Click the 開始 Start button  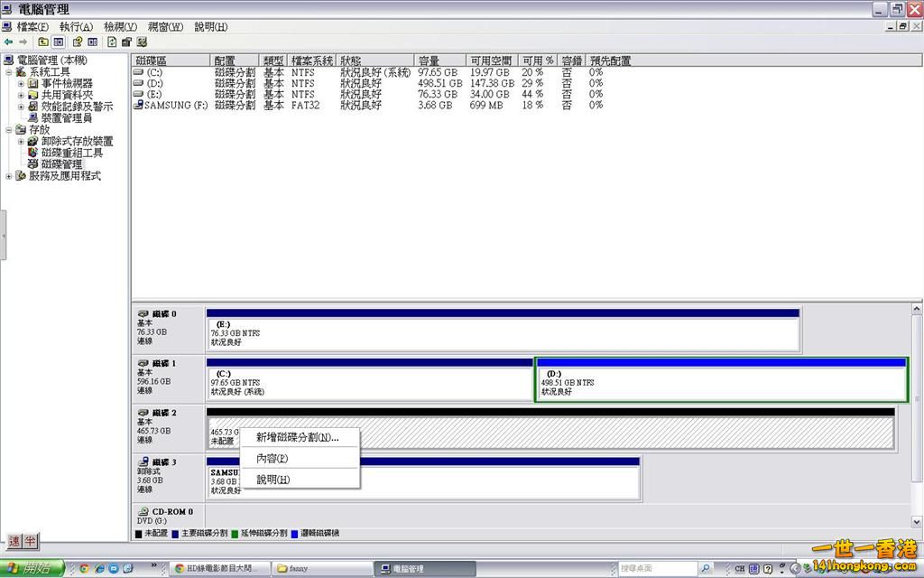[32, 568]
